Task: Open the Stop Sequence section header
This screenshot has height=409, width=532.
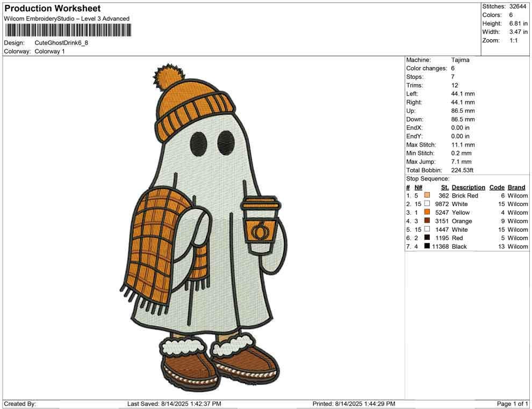Action: tap(427, 178)
